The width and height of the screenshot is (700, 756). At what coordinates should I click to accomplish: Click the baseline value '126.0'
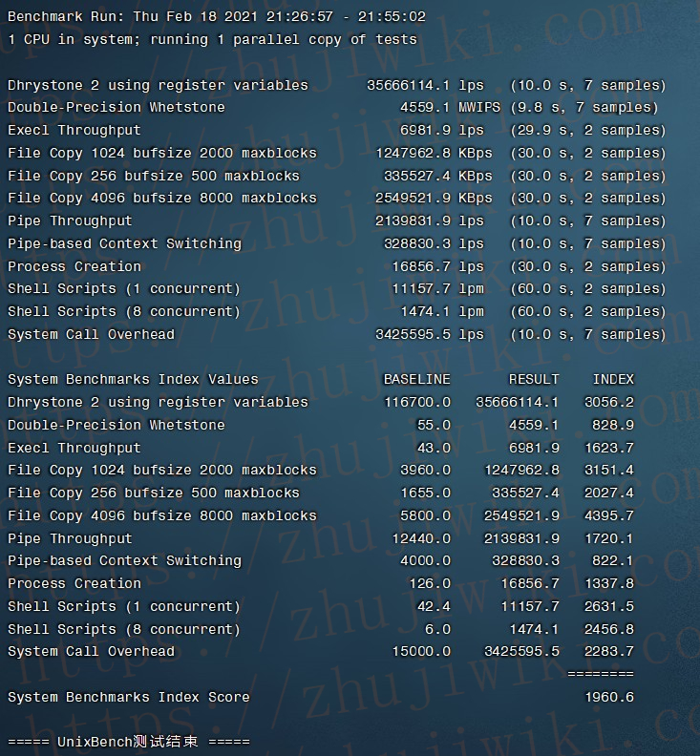(x=430, y=583)
